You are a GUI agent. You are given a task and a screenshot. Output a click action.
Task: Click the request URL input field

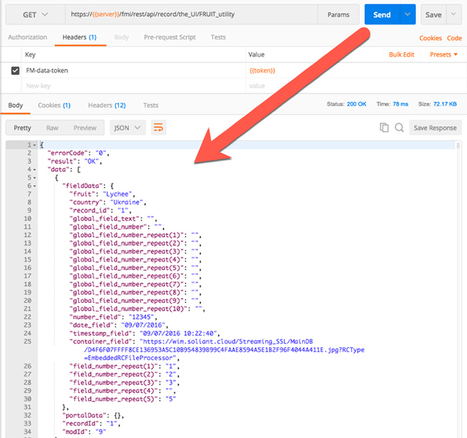point(191,15)
